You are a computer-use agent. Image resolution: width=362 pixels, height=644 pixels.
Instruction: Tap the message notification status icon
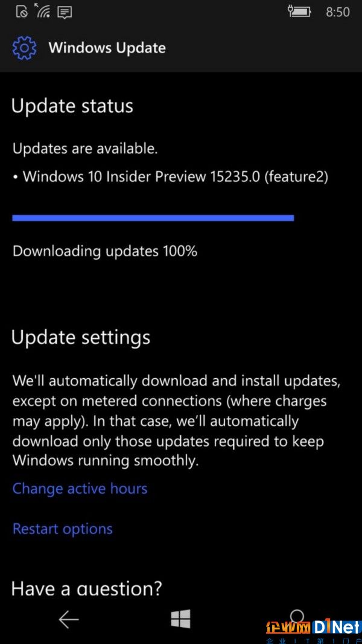pyautogui.click(x=65, y=12)
